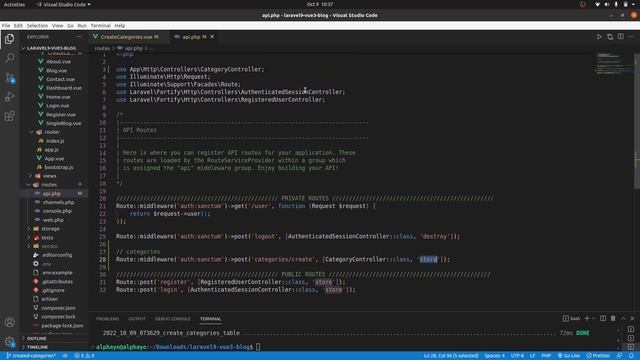This screenshot has width=640, height=360.
Task: Open the errors and warnings count
Action: click(x=84, y=356)
